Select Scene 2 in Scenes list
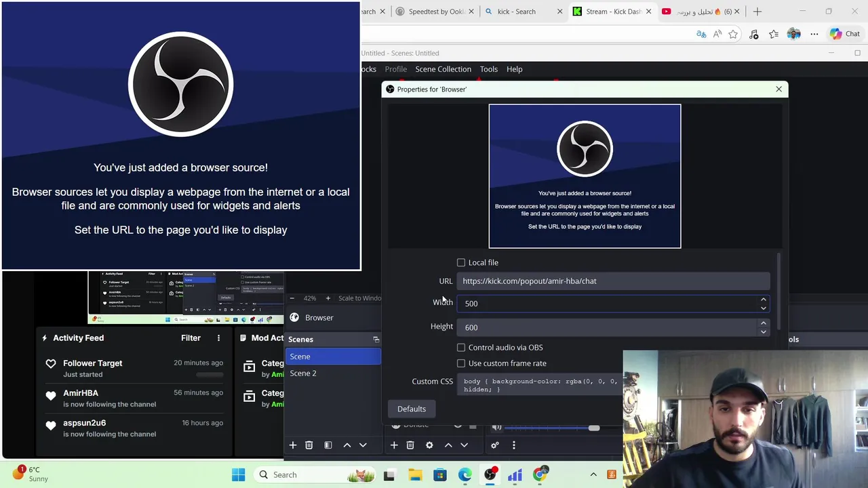 (x=332, y=373)
